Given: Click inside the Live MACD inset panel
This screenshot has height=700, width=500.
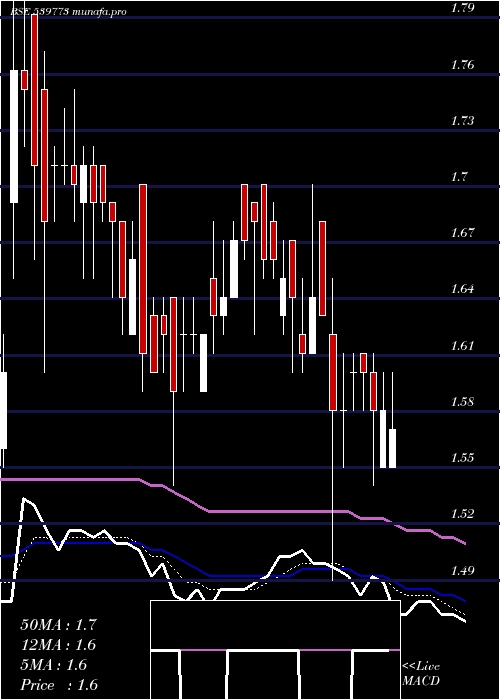Looking at the screenshot, I should 275,650.
